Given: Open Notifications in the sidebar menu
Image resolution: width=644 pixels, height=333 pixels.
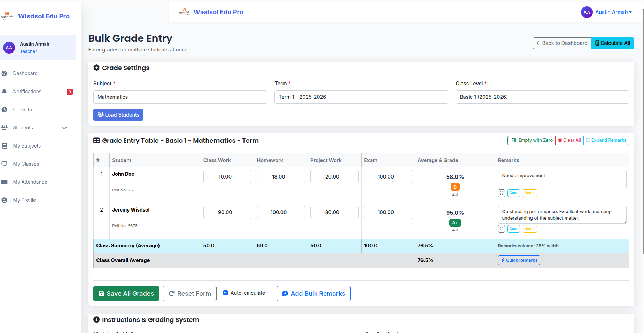Looking at the screenshot, I should click(27, 92).
